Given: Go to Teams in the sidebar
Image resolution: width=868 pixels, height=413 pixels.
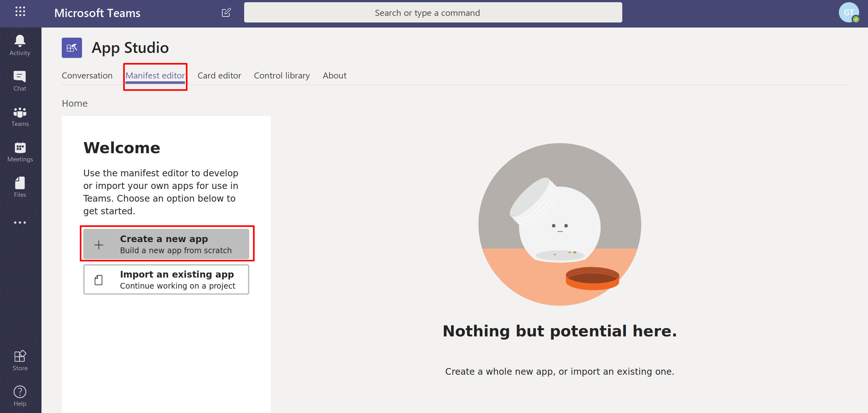Looking at the screenshot, I should [x=20, y=116].
